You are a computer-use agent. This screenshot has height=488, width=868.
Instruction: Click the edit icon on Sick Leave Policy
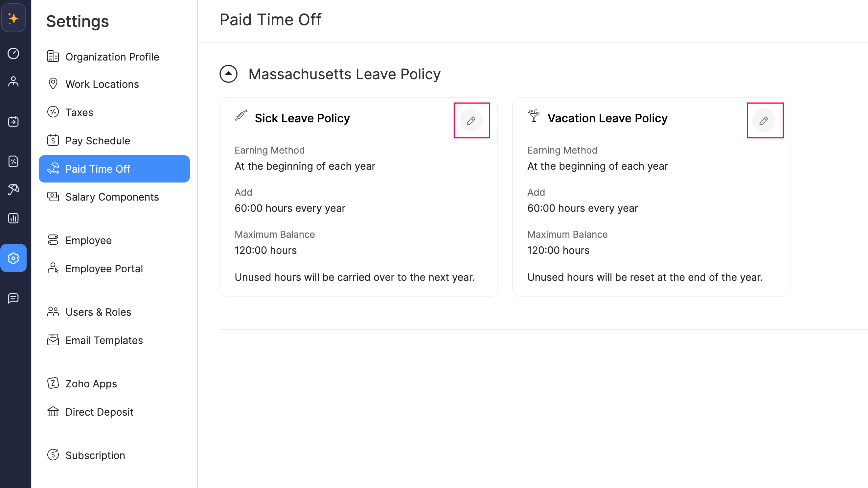471,120
